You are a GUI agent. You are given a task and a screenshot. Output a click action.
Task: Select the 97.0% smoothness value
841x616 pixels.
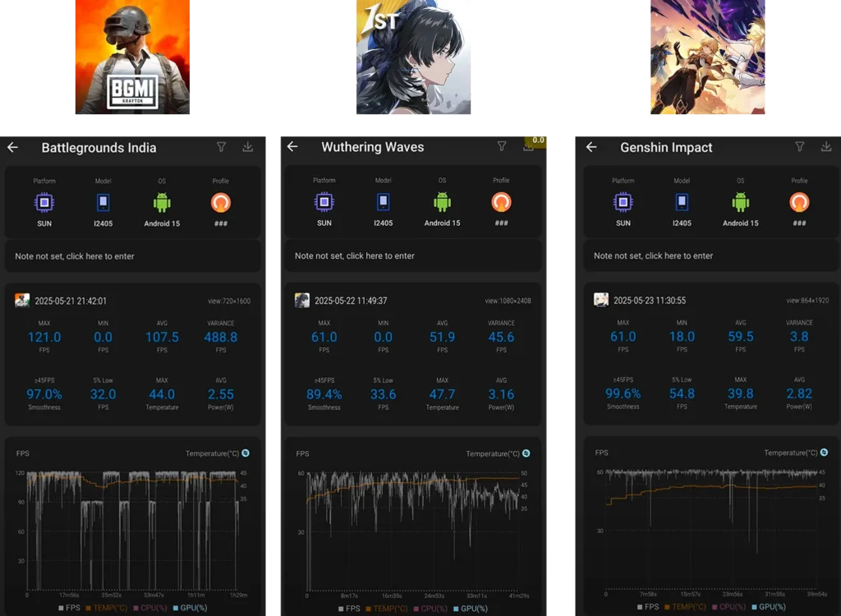click(44, 394)
